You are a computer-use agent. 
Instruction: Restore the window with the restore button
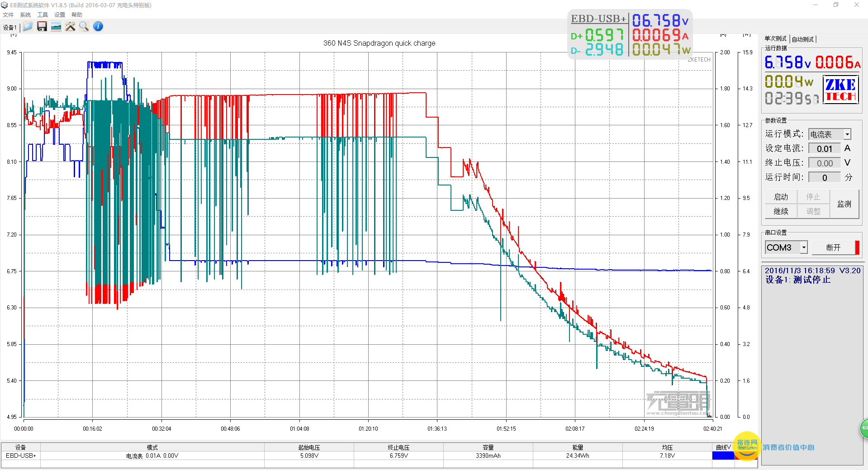point(836,5)
